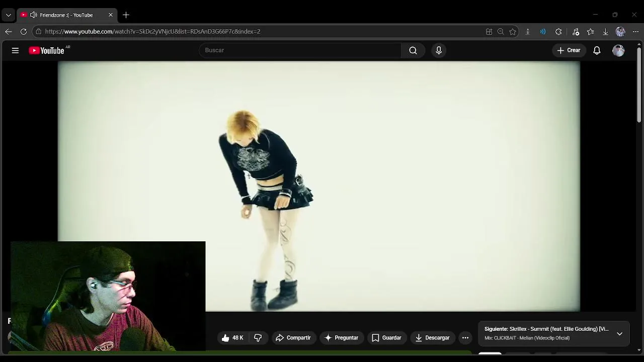Click the Preguntar button
The image size is (644, 362).
pyautogui.click(x=342, y=338)
